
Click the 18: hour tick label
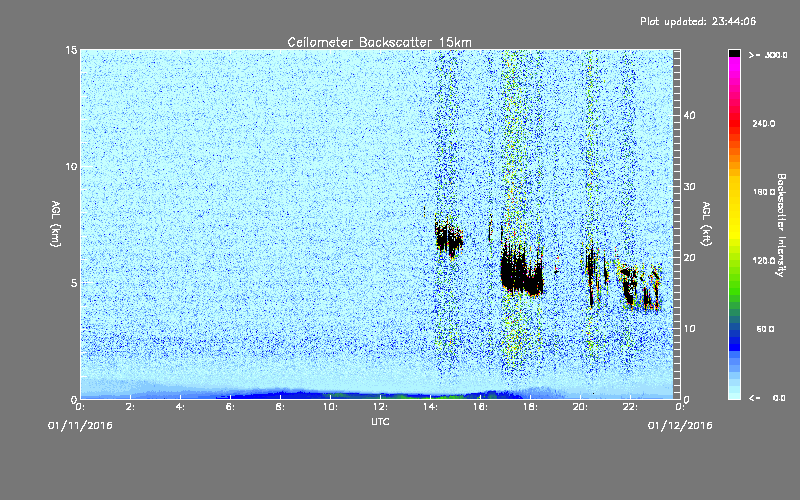(530, 407)
